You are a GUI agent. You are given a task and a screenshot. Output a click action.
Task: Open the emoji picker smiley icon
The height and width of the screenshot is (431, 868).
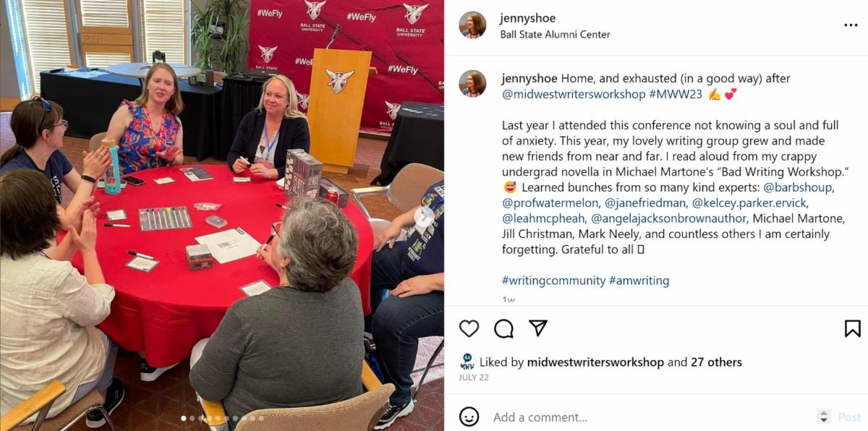pyautogui.click(x=469, y=417)
